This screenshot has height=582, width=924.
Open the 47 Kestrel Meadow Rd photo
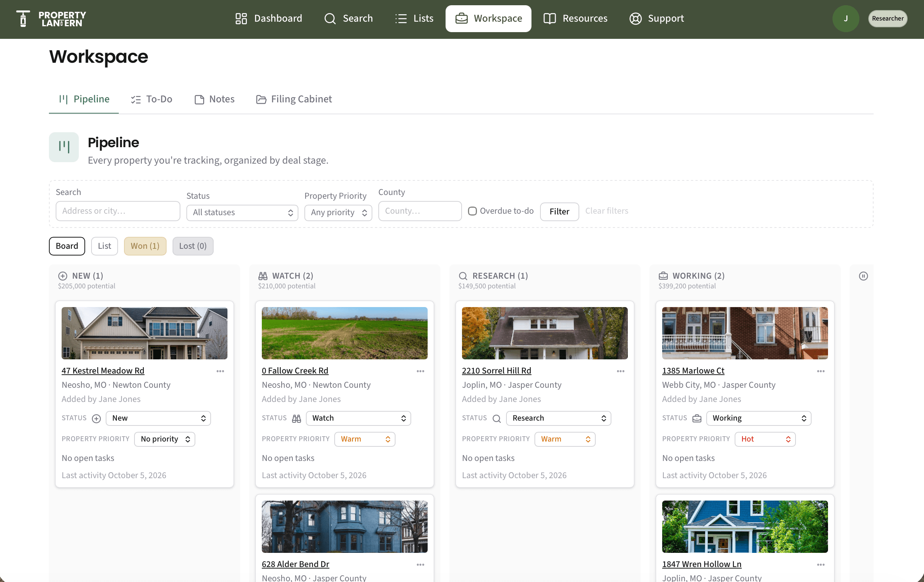(x=144, y=333)
